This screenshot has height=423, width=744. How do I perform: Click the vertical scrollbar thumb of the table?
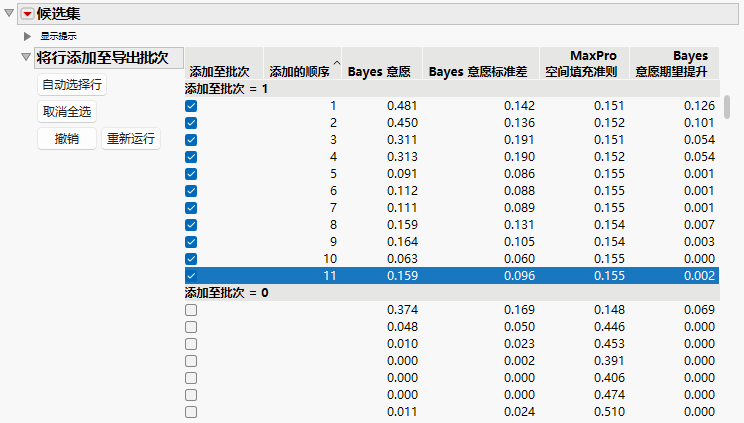[x=727, y=107]
